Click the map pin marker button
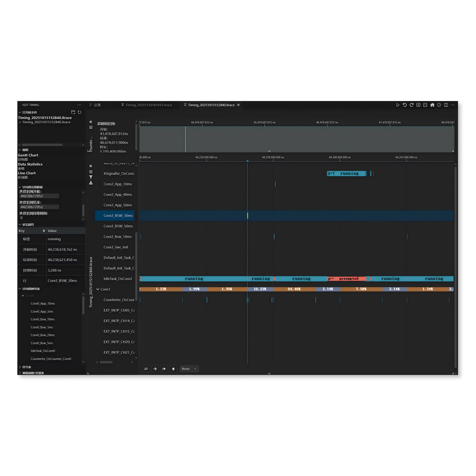This screenshot has height=476, width=476. (x=173, y=369)
